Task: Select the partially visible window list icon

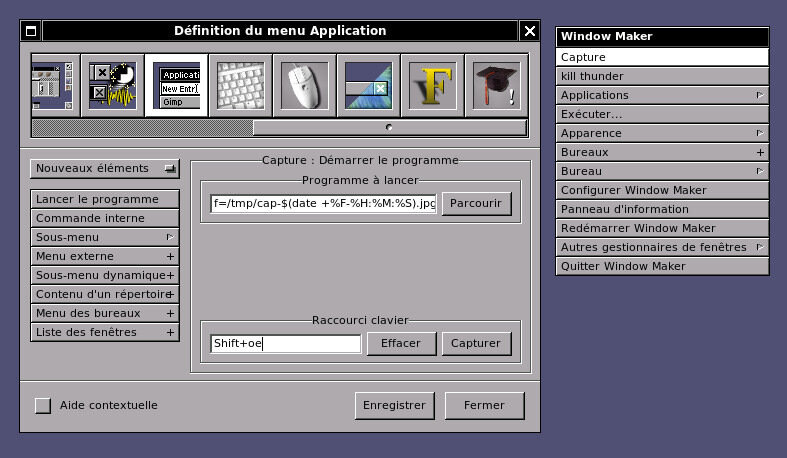Action: point(54,85)
